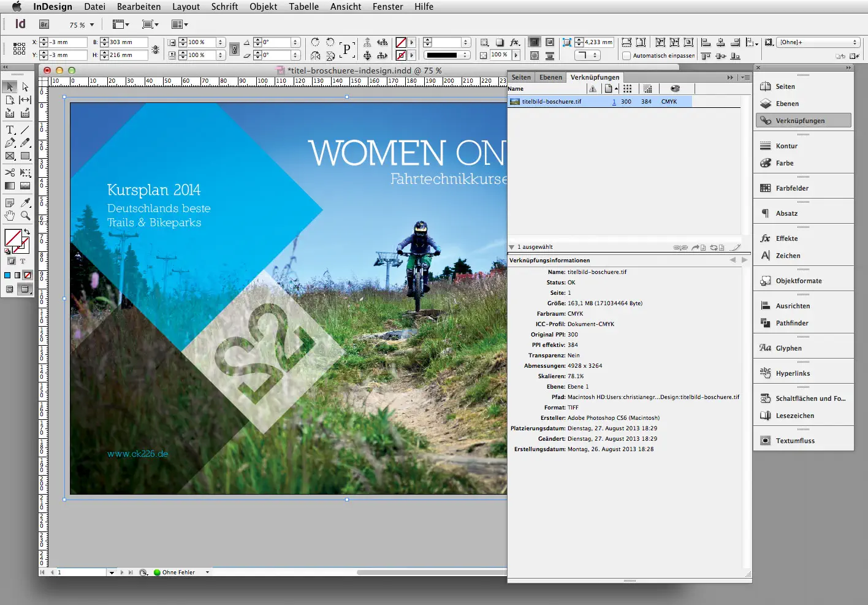Select the Schere (Scissors) tool
The height and width of the screenshot is (605, 868).
(x=10, y=172)
